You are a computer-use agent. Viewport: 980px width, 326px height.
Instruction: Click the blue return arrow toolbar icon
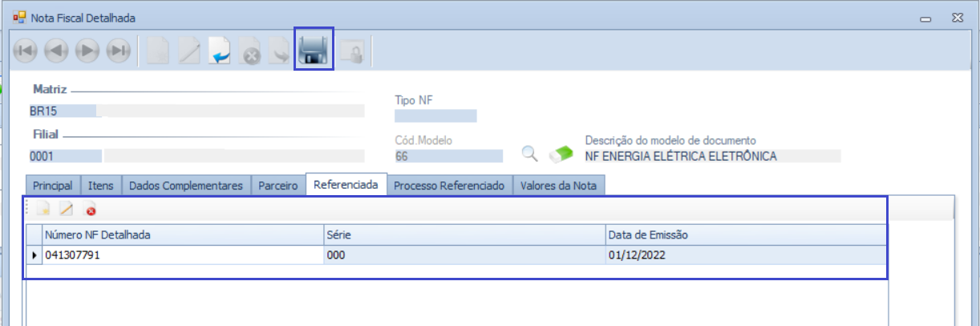(x=220, y=51)
